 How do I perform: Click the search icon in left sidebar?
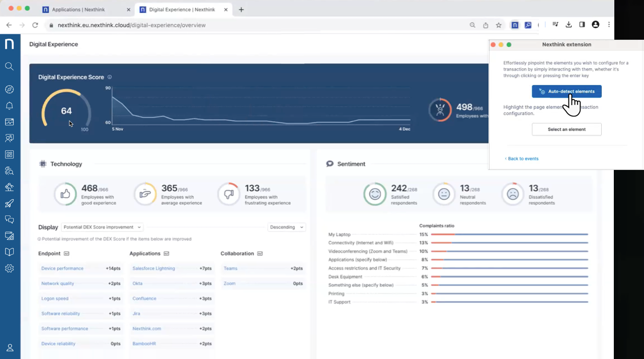point(9,66)
